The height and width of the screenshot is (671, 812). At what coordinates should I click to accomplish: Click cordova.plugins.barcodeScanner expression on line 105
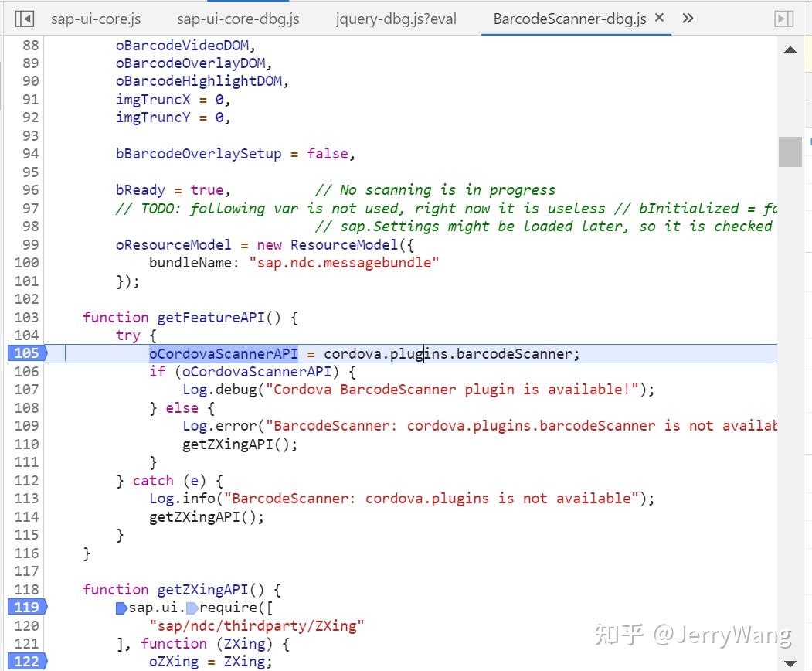pos(448,353)
